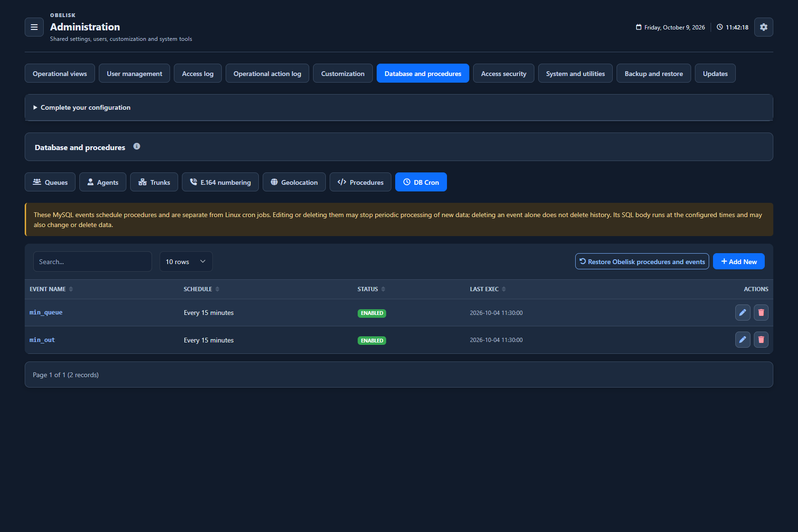Click the info icon beside Database and procedures
The width and height of the screenshot is (798, 532).
[137, 146]
